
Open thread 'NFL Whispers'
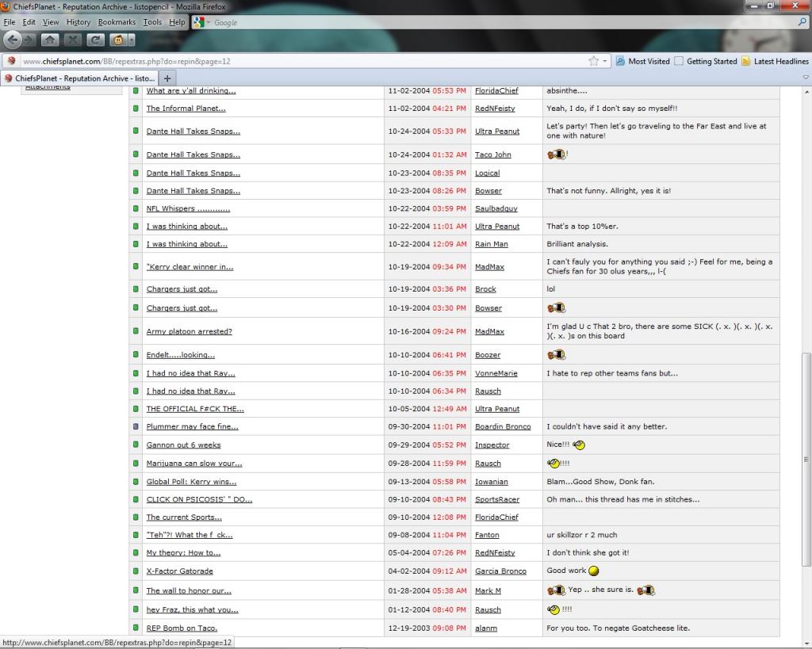coord(188,208)
